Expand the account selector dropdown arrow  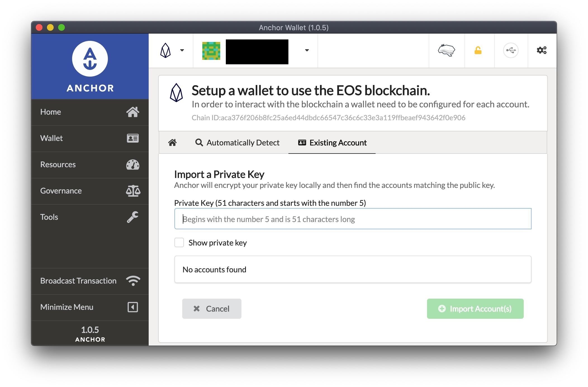(307, 50)
